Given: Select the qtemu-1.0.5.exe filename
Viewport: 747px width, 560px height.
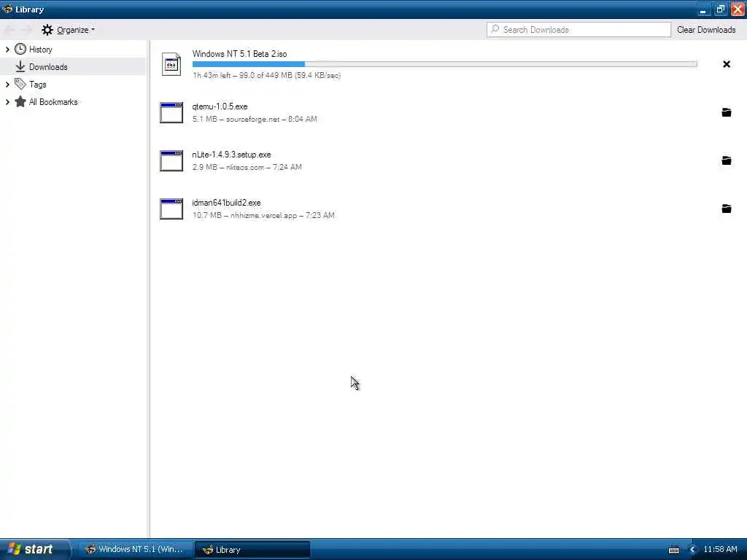Looking at the screenshot, I should pos(220,106).
